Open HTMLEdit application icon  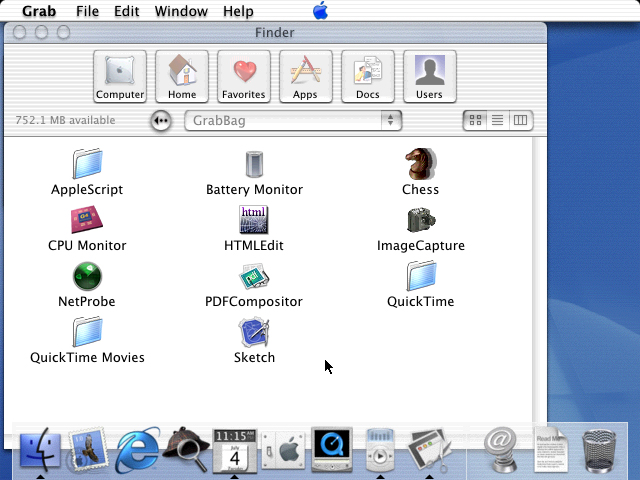254,220
